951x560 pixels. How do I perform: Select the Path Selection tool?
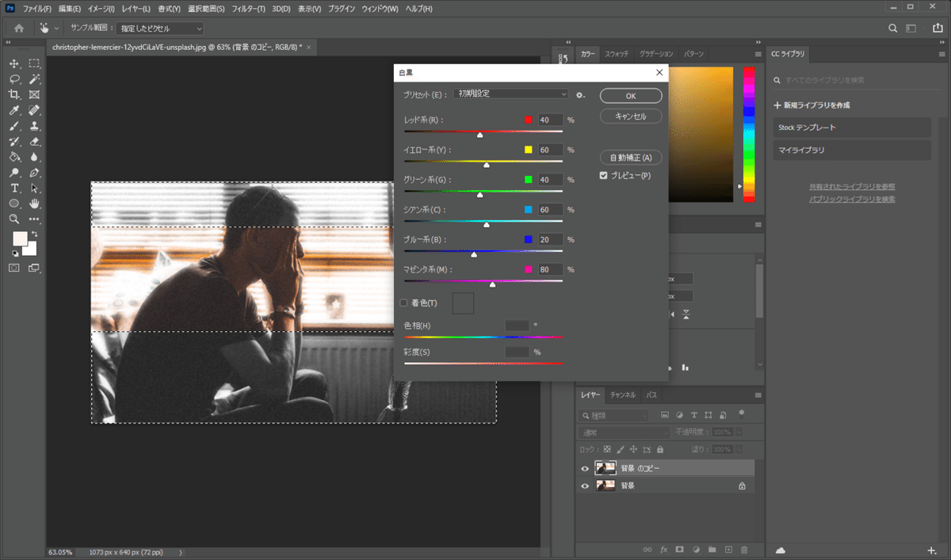point(34,188)
